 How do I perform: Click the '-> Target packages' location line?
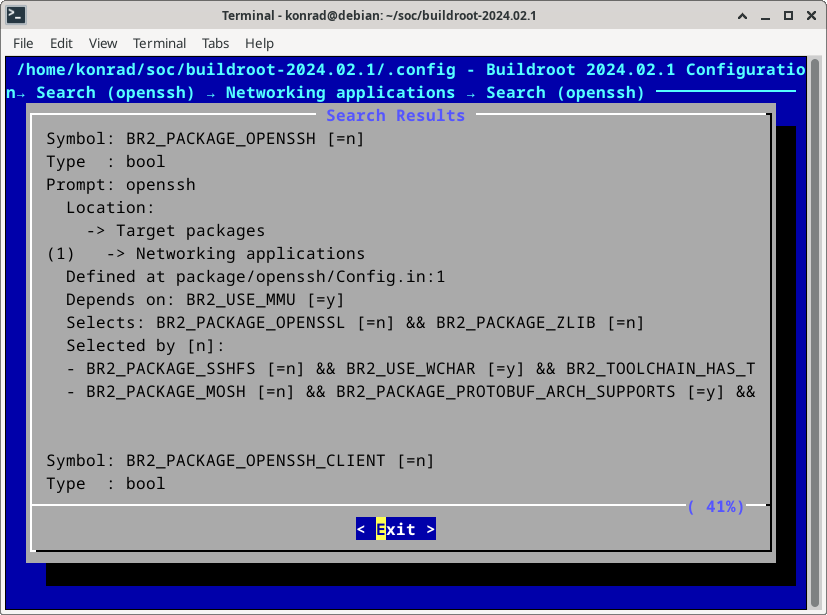click(x=176, y=230)
